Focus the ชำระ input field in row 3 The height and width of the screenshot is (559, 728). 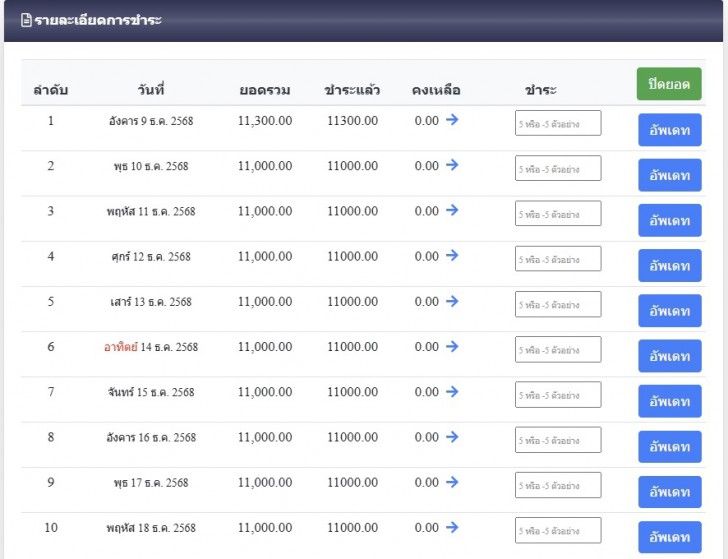pos(558,214)
